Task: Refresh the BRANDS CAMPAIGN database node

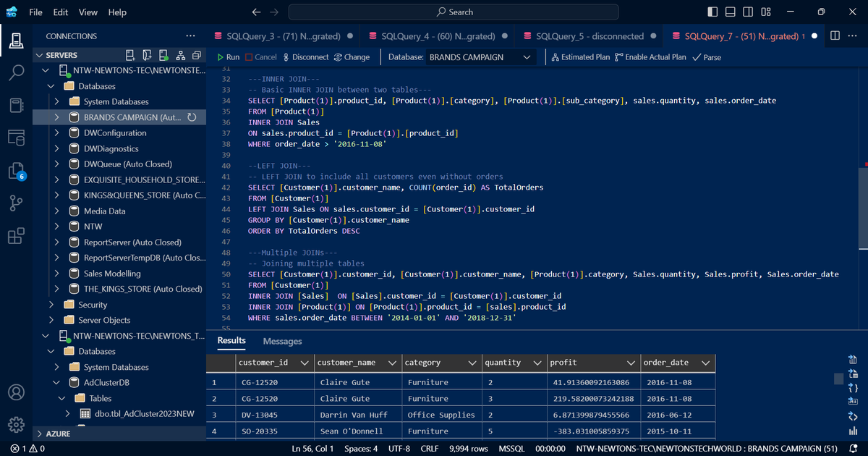Action: pyautogui.click(x=192, y=117)
